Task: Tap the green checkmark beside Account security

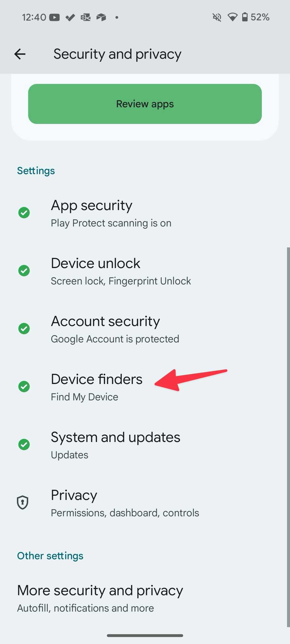Action: pyautogui.click(x=24, y=328)
